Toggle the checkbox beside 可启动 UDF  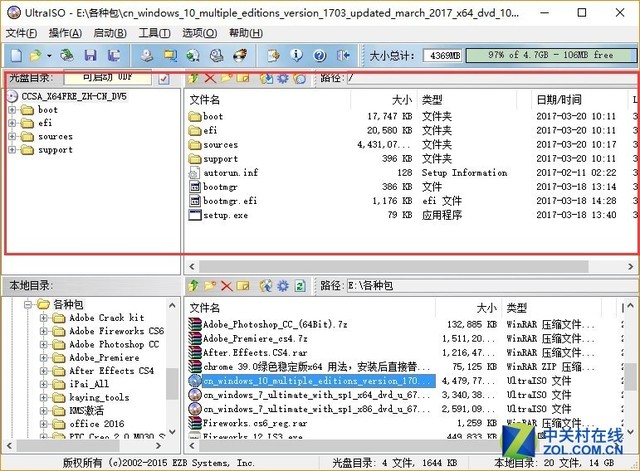[164, 78]
